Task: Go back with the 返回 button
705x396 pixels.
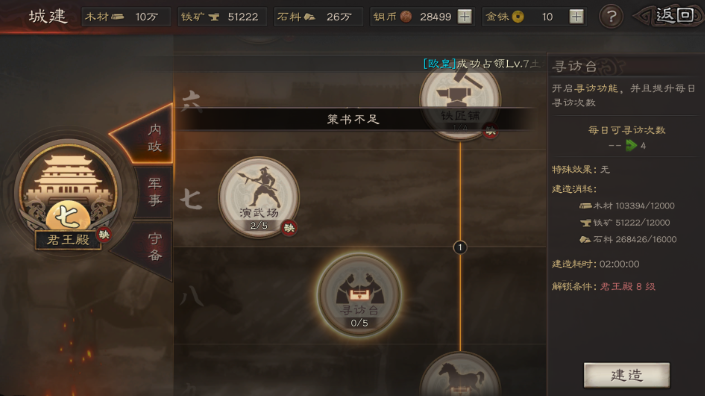Action: [x=669, y=16]
